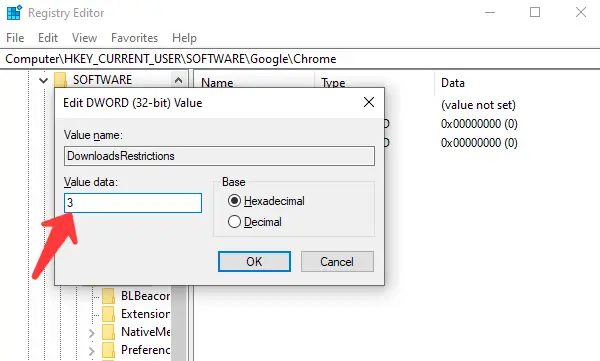
Task: Confirm the dialog with OK
Action: click(x=254, y=261)
